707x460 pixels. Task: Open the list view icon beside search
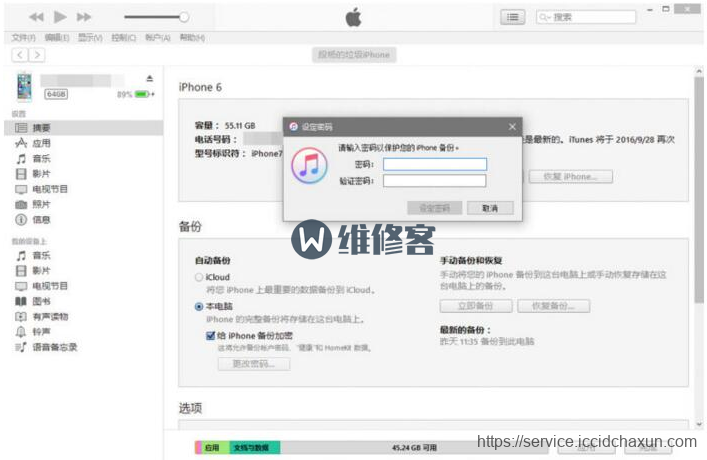coord(512,17)
